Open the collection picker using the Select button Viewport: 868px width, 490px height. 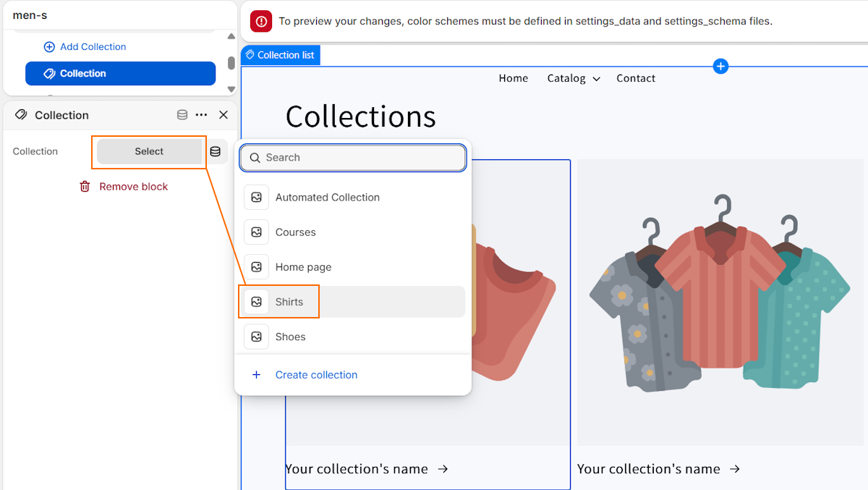(x=148, y=151)
